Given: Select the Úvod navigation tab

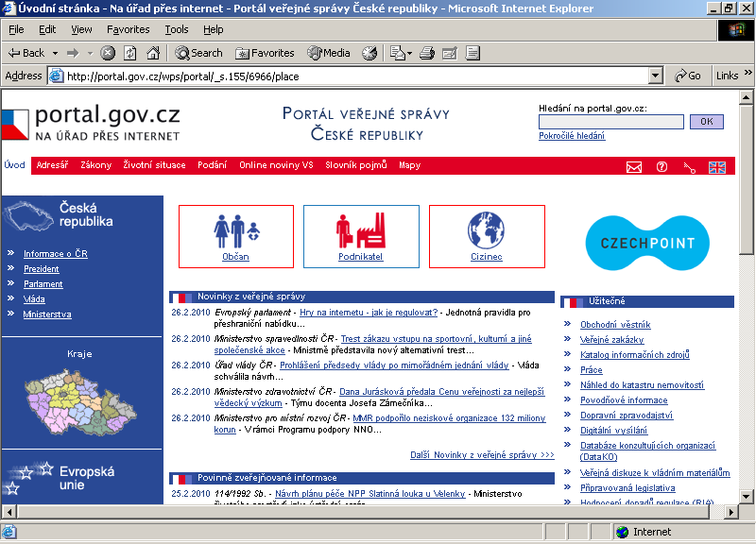Looking at the screenshot, I should coord(14,164).
